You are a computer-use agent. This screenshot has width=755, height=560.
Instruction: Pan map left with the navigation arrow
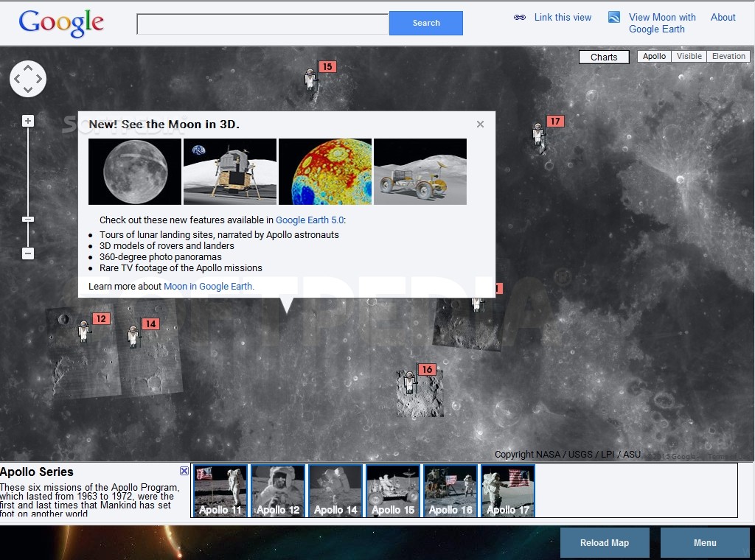click(x=18, y=79)
